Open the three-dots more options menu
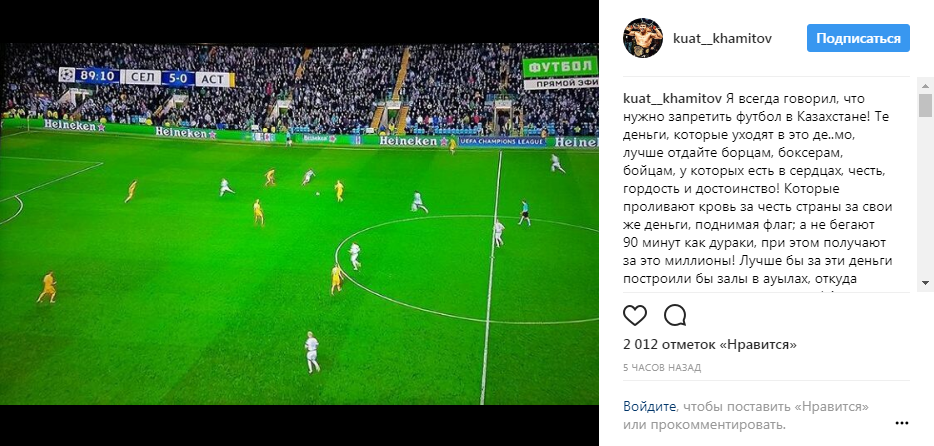This screenshot has width=934, height=446. tap(902, 423)
